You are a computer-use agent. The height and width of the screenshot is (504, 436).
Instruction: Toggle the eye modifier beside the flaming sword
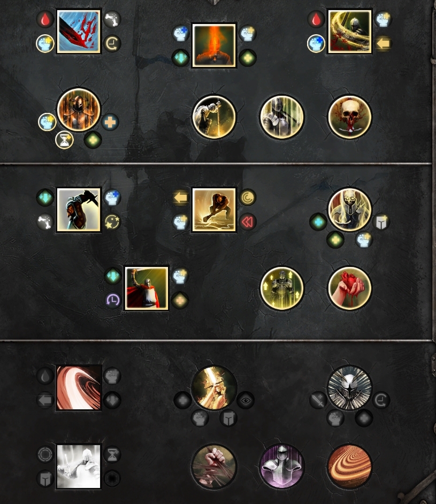coord(246,400)
